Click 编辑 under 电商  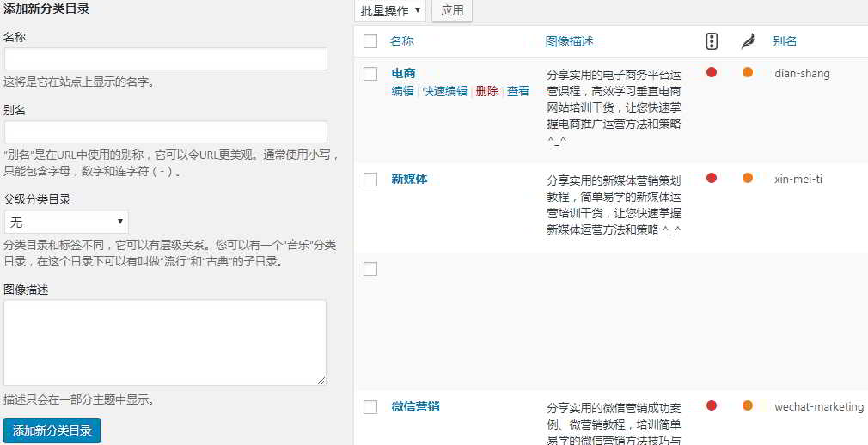(402, 91)
